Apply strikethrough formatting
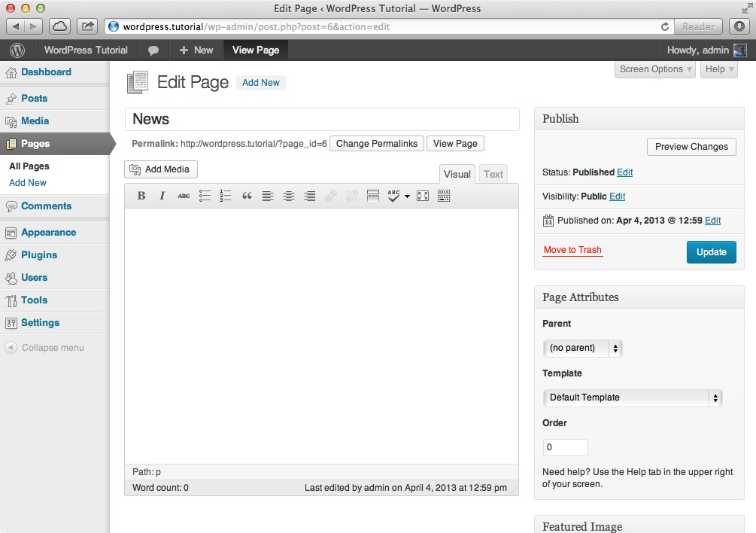756x533 pixels. coord(184,195)
